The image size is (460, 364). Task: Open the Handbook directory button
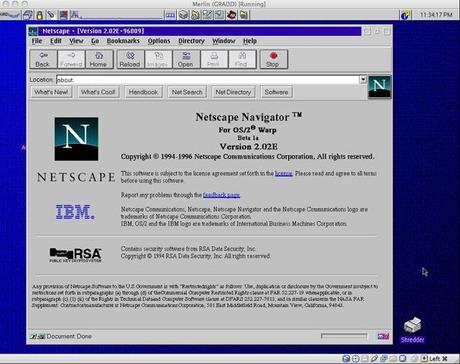[x=143, y=92]
